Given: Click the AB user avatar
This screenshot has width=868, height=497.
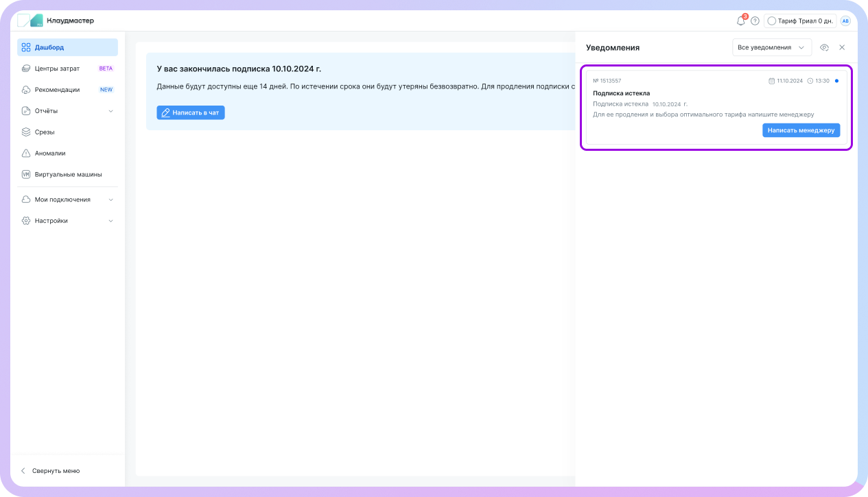Looking at the screenshot, I should click(845, 21).
